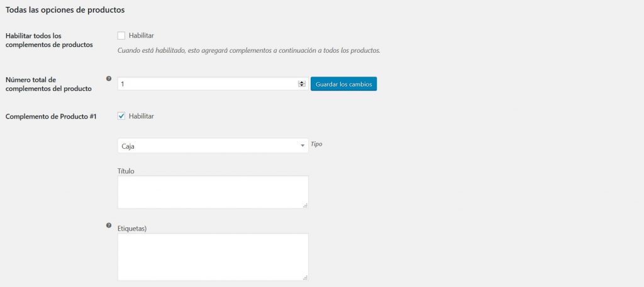
Task: Click resize handle of Etiquetas text area
Action: 305,277
